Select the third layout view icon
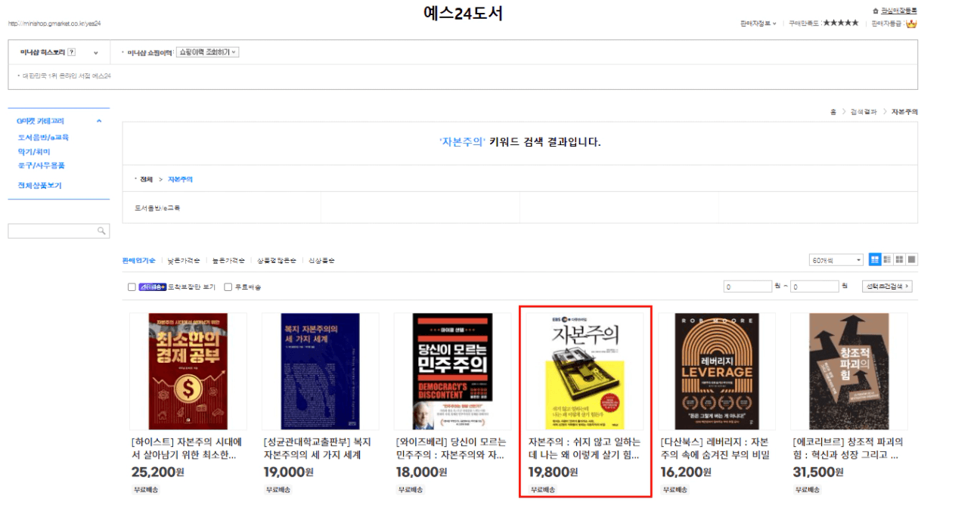Image resolution: width=980 pixels, height=508 pixels. 900,260
